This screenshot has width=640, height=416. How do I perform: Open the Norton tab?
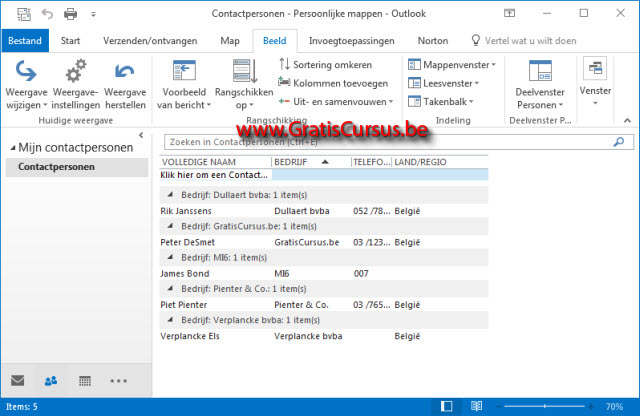click(x=433, y=41)
